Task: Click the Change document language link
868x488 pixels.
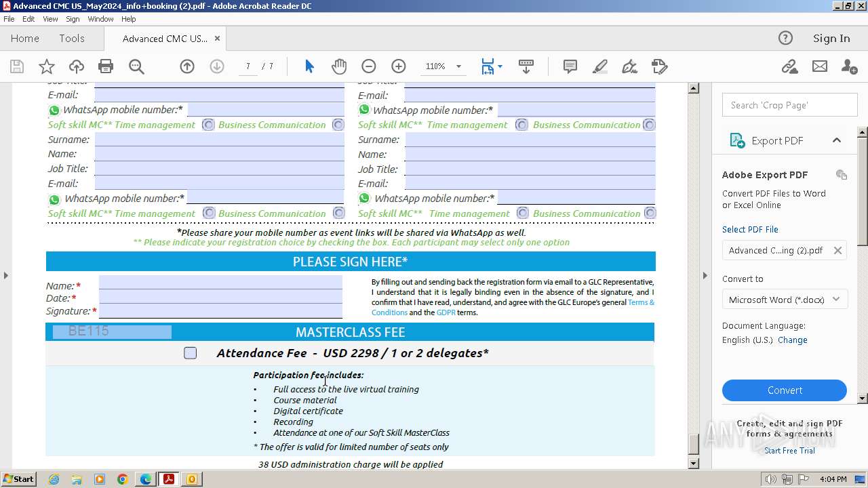Action: [x=792, y=340]
